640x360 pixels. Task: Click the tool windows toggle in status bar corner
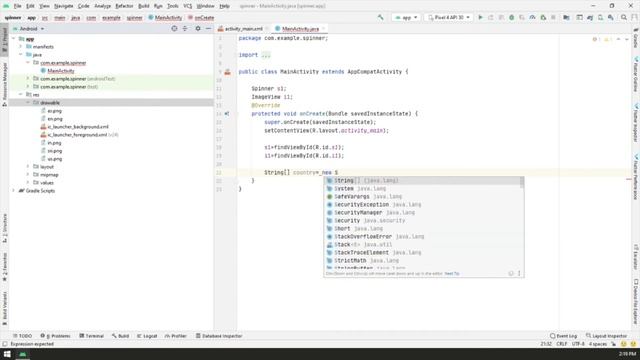4,344
